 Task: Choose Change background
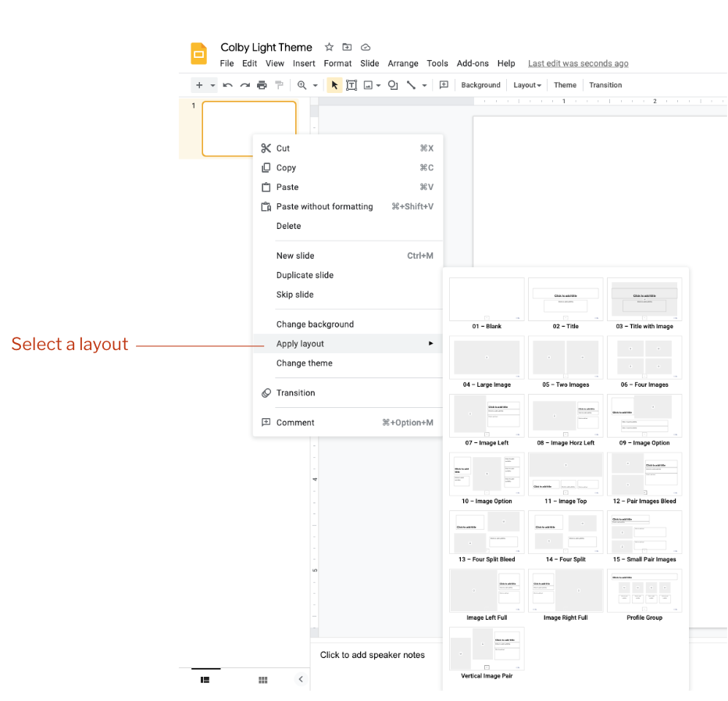(348, 324)
